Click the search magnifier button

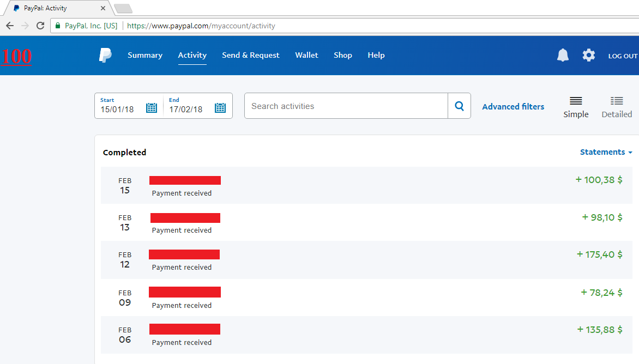tap(459, 106)
